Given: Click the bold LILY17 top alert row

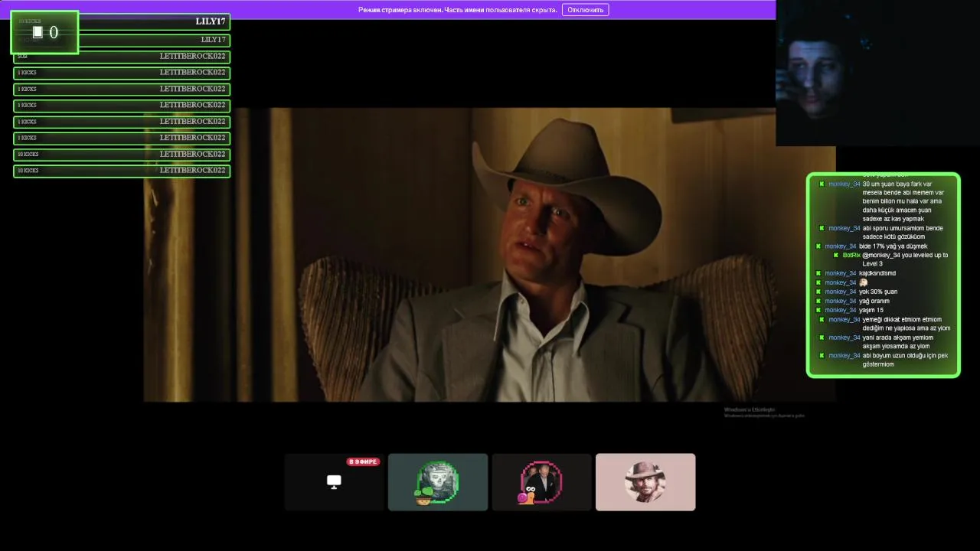Looking at the screenshot, I should (x=122, y=21).
